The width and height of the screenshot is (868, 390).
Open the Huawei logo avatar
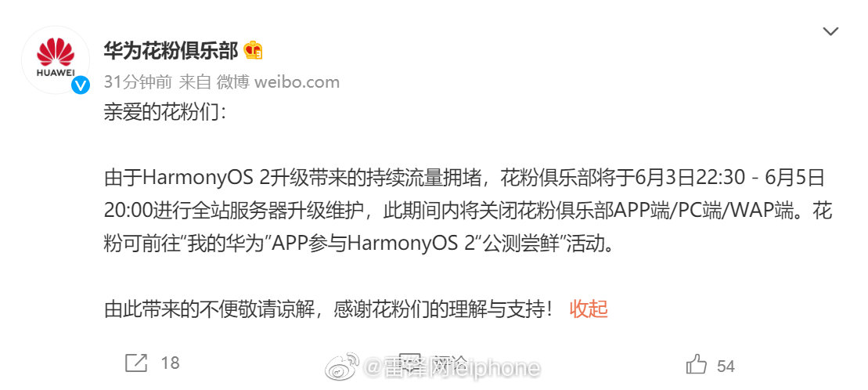56,60
